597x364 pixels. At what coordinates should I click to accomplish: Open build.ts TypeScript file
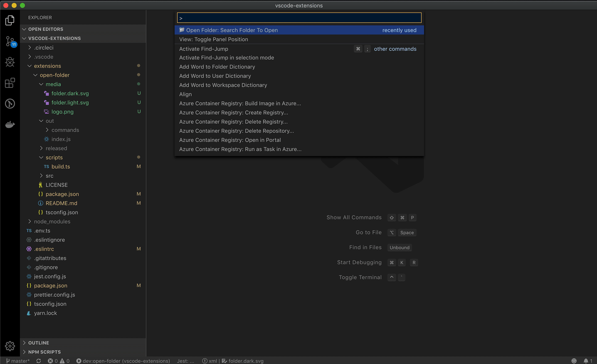pyautogui.click(x=83, y=167)
